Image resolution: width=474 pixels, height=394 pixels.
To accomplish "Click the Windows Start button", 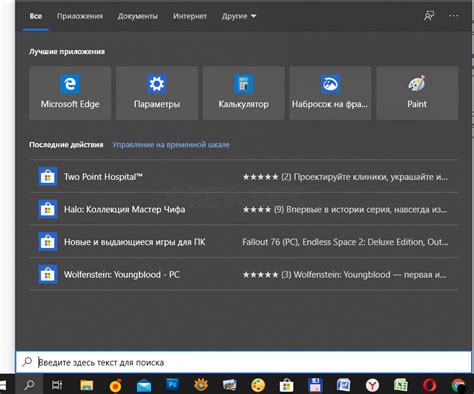I will tap(4, 385).
